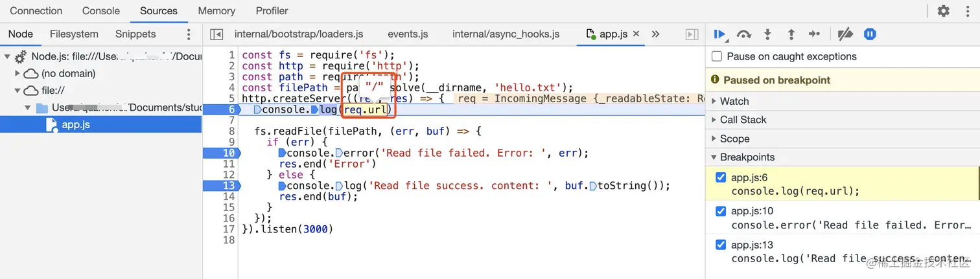
Task: Collapse the file:// tree node
Action: [17, 91]
